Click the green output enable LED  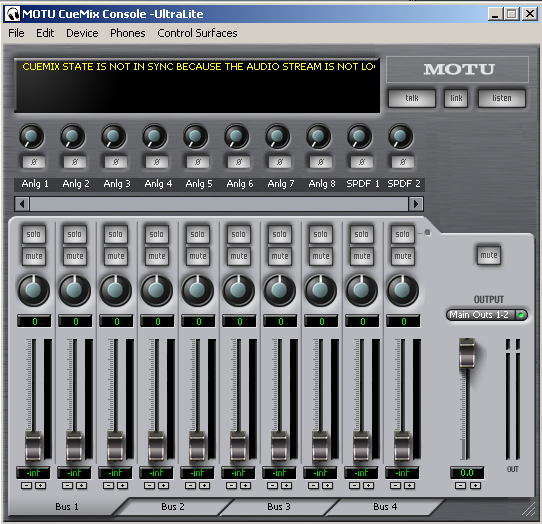click(521, 315)
